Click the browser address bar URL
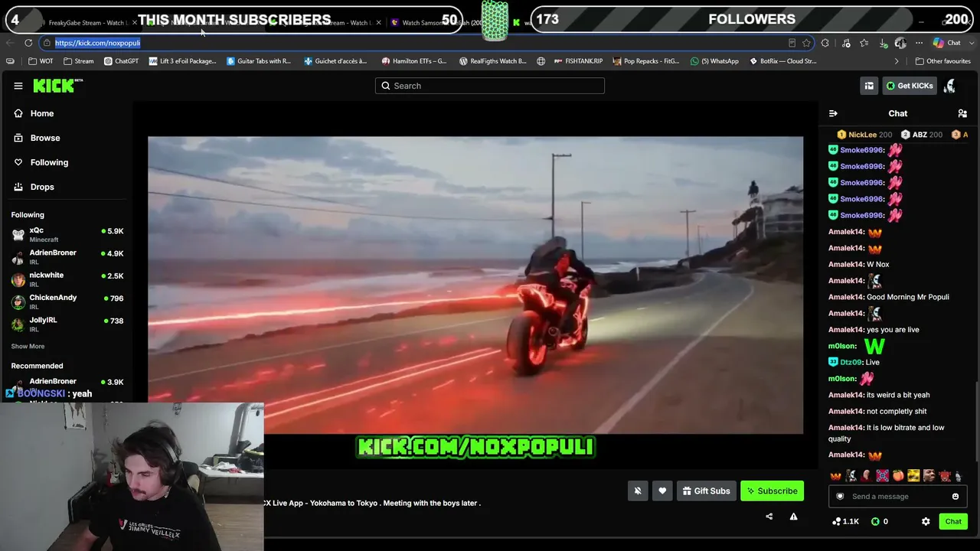This screenshot has width=980, height=551. 97,43
